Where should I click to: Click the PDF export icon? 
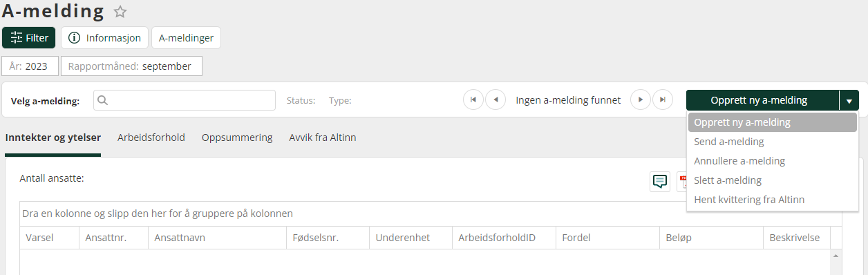click(681, 182)
